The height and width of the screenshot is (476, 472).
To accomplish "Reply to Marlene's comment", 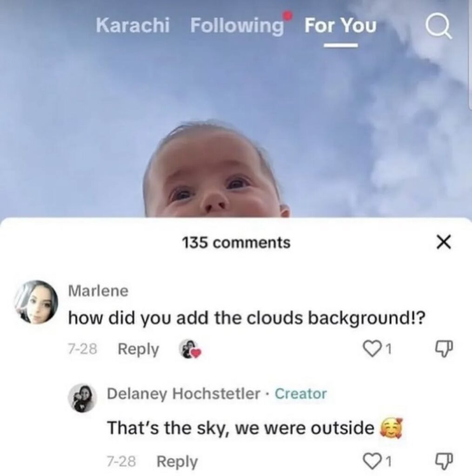I will pos(138,350).
